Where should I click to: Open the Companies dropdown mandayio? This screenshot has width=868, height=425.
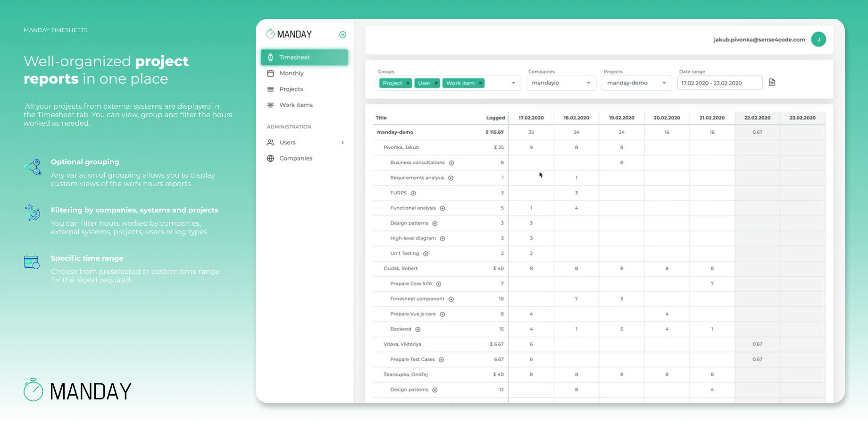click(561, 83)
